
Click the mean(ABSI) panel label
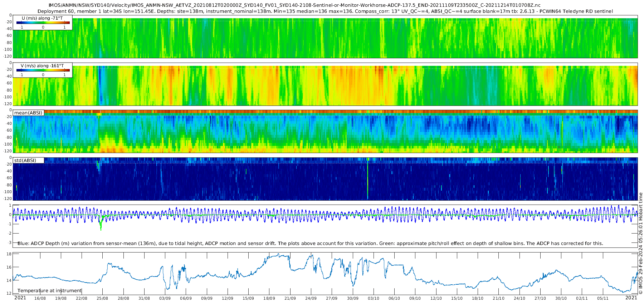pyautogui.click(x=28, y=113)
